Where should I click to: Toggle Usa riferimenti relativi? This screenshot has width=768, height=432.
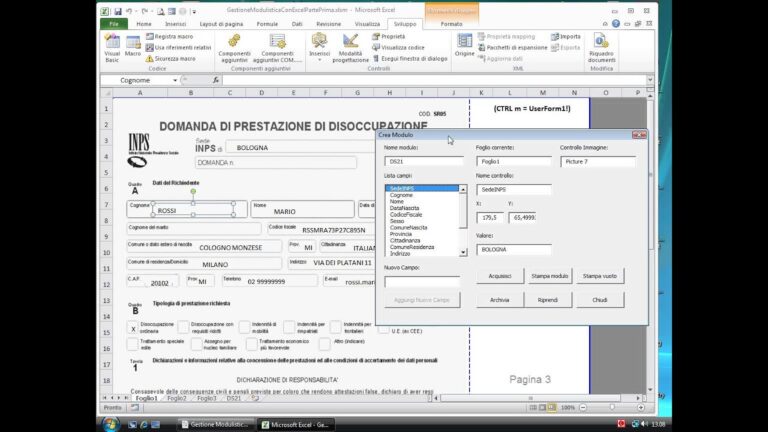[x=179, y=48]
